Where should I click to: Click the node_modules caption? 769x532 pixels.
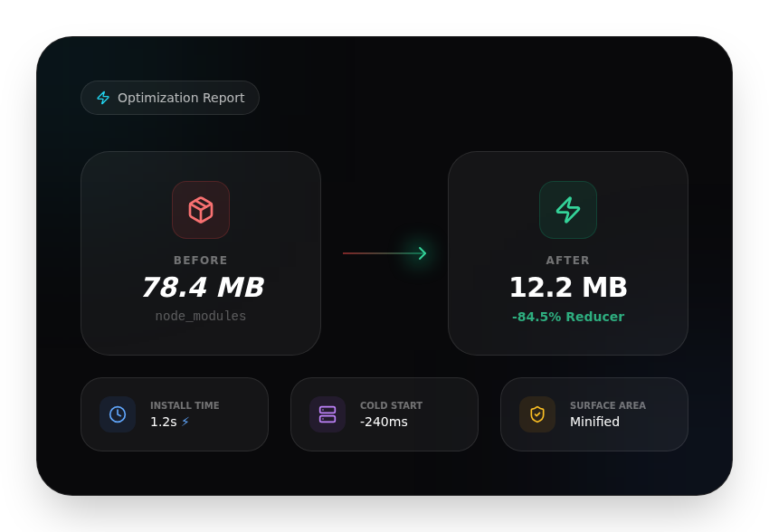coord(201,316)
